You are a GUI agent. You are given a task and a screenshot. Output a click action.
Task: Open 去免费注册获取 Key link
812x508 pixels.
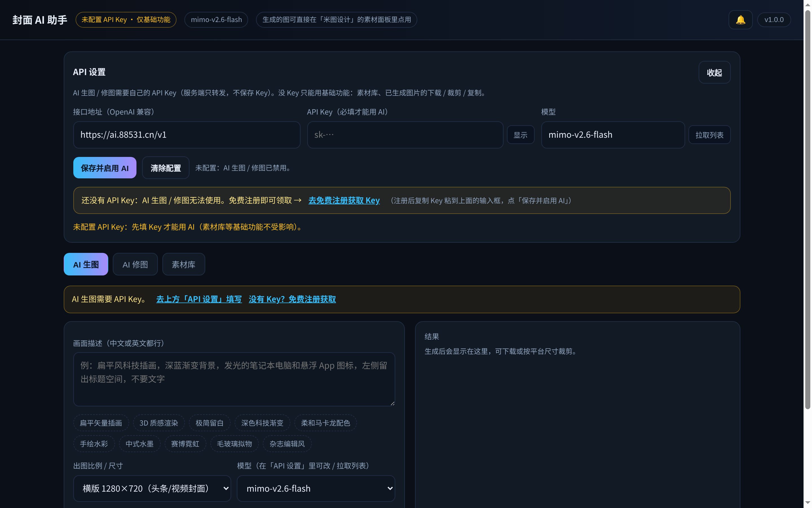point(344,201)
